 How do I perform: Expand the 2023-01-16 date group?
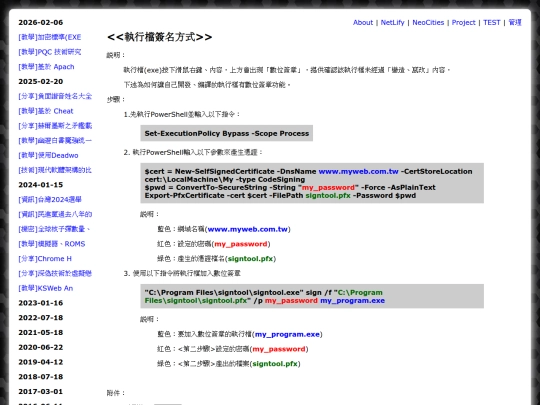tap(41, 303)
